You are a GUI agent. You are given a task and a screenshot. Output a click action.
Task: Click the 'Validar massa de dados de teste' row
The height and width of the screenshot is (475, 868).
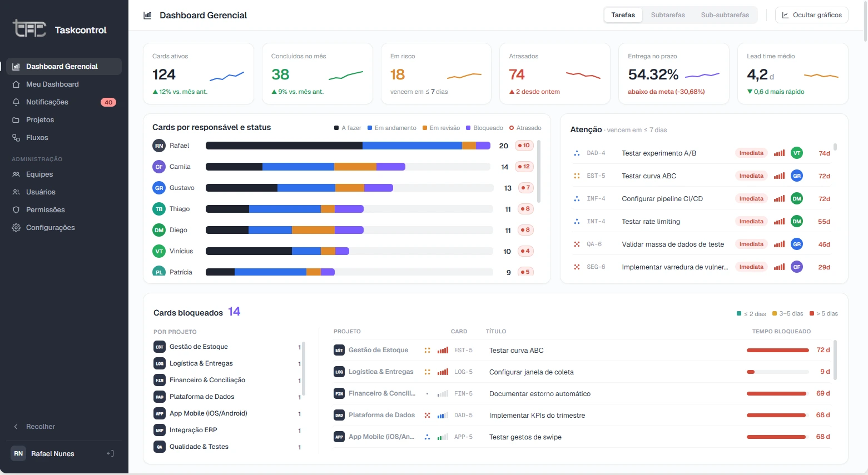click(702, 244)
